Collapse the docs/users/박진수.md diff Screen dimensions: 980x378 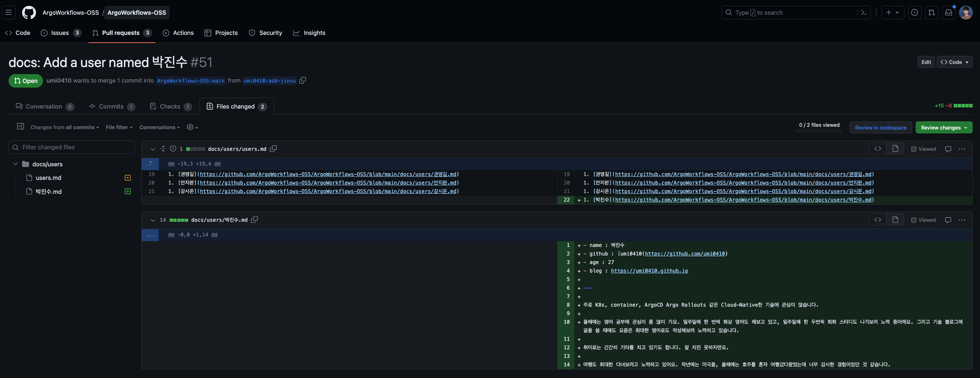click(153, 220)
